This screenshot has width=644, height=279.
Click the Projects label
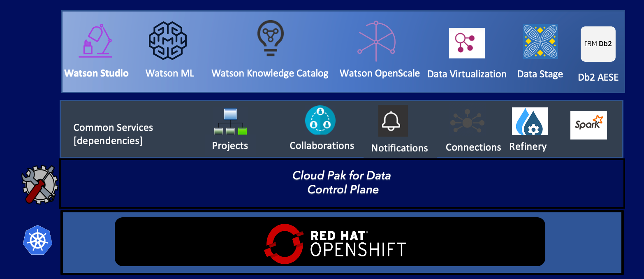tap(230, 146)
